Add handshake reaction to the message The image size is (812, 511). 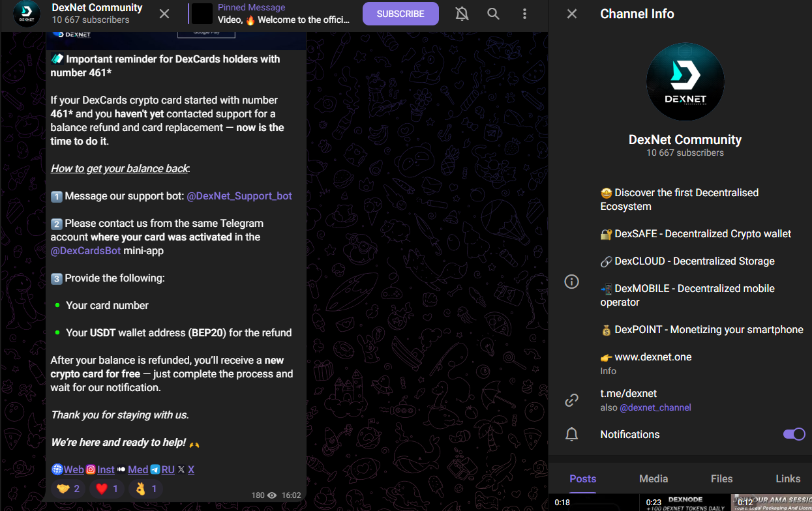[x=68, y=489]
